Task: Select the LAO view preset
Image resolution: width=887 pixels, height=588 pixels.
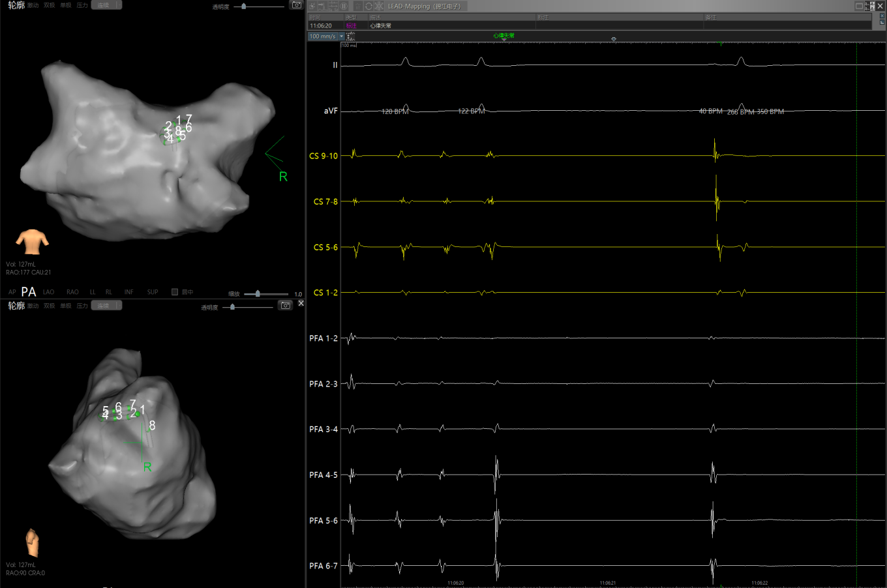Action: (x=49, y=292)
